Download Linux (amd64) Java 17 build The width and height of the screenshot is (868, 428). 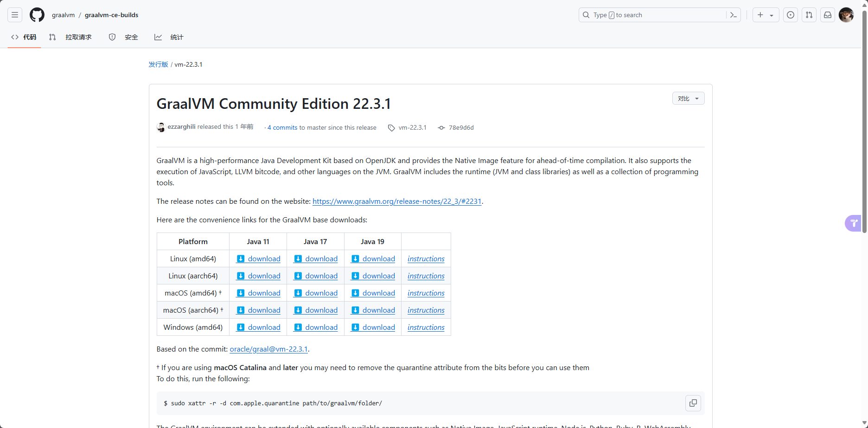point(315,259)
